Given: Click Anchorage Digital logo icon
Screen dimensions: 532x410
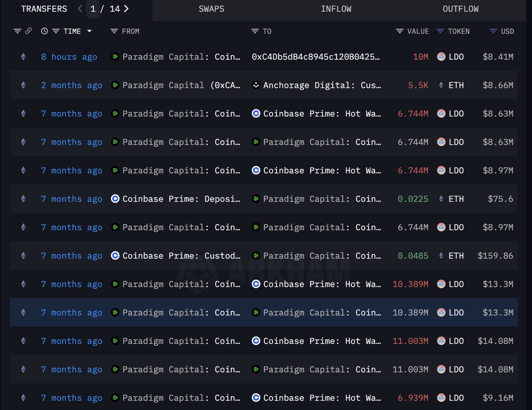Looking at the screenshot, I should coord(256,85).
